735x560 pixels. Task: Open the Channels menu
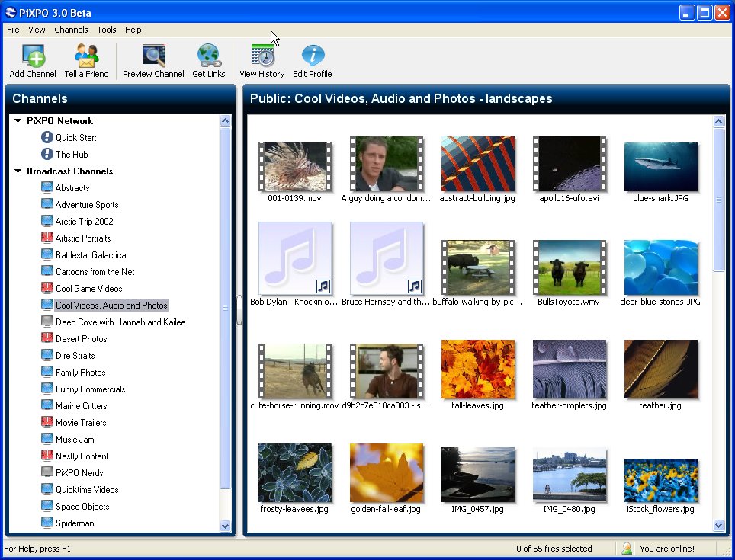71,30
